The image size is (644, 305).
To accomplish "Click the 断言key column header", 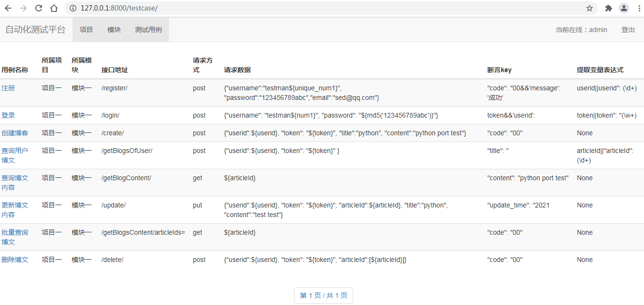I will 499,70.
